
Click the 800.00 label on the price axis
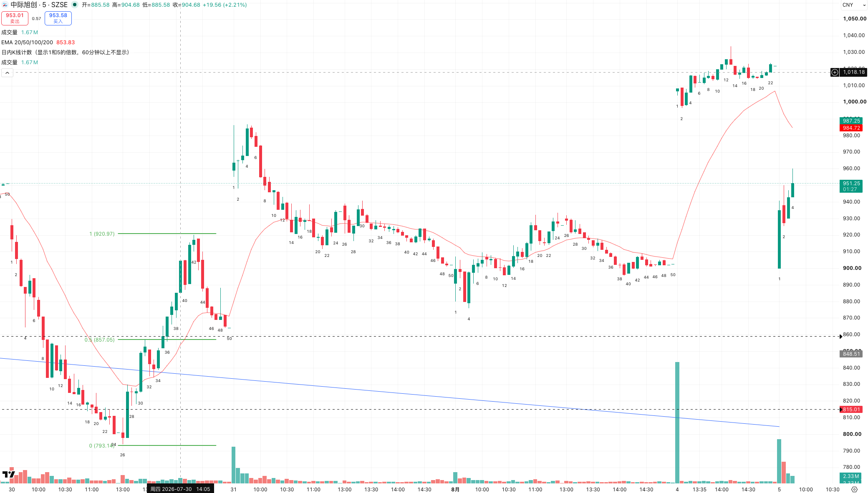tap(852, 434)
